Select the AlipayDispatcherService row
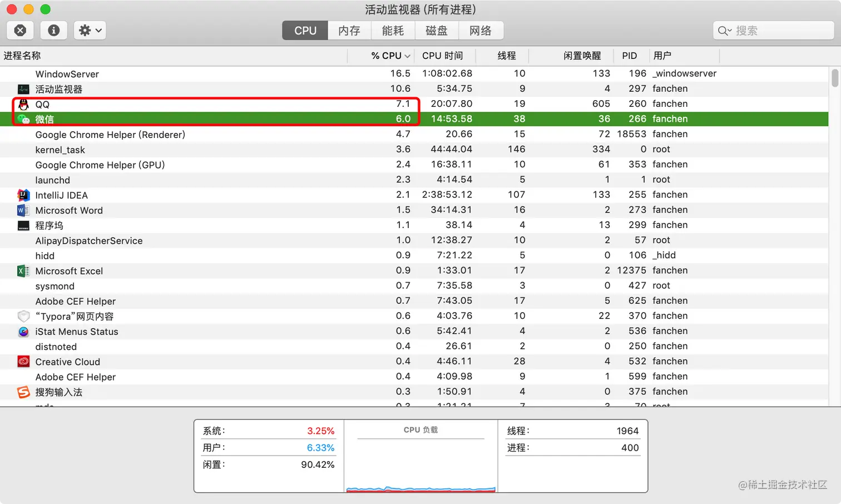 tap(414, 240)
